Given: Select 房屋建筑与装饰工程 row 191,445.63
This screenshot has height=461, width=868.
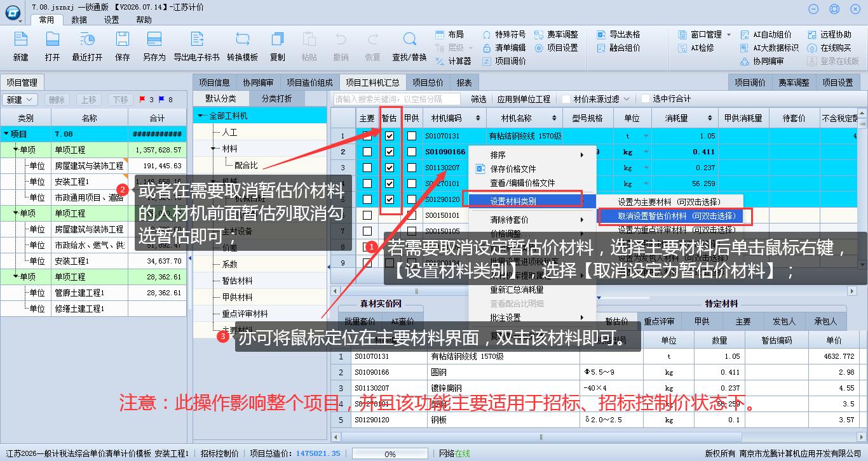Looking at the screenshot, I should click(x=93, y=166).
